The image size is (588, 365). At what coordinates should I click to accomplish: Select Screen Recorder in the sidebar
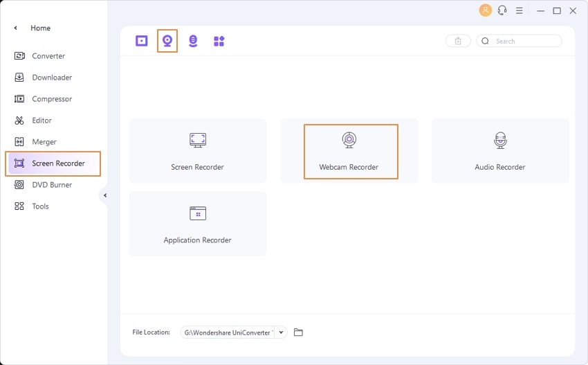(53, 163)
